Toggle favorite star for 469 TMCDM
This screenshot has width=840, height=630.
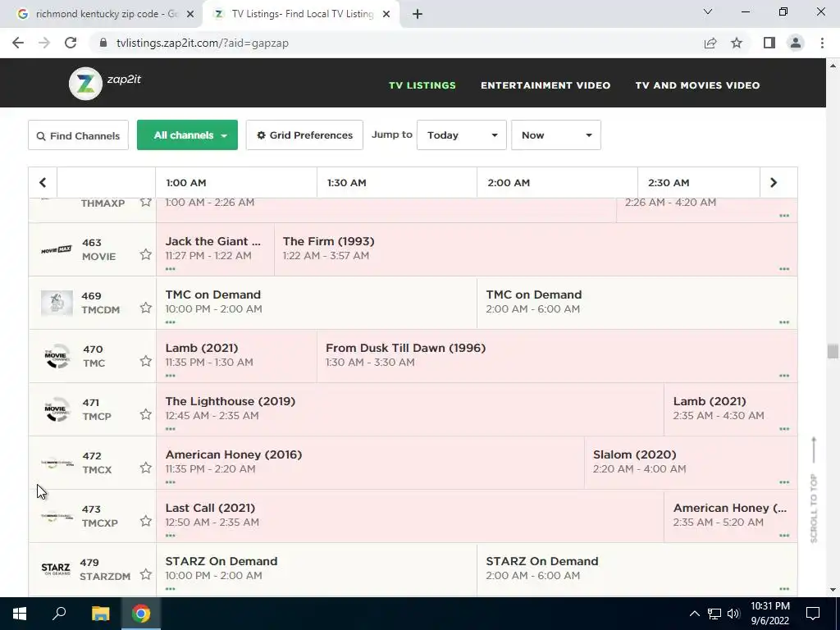tap(146, 308)
